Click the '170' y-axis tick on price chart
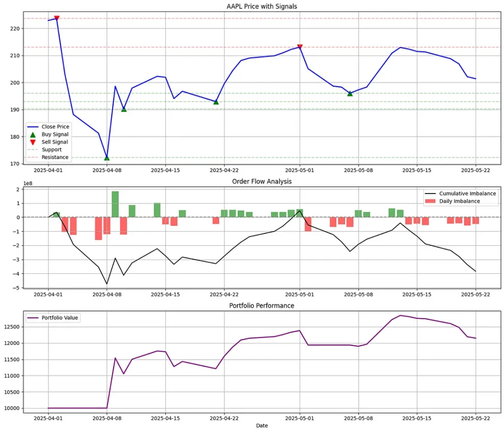Viewport: 504px width, 432px height. click(x=15, y=164)
